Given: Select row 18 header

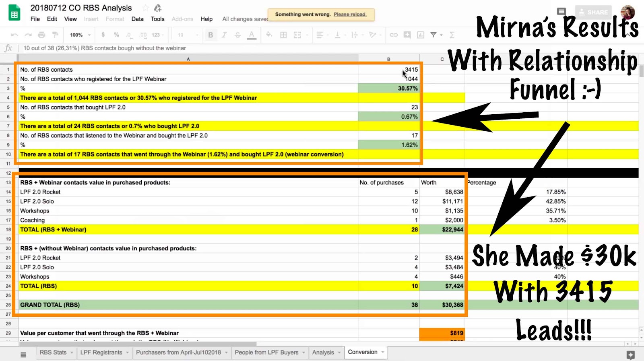Looking at the screenshot, I should point(8,229).
